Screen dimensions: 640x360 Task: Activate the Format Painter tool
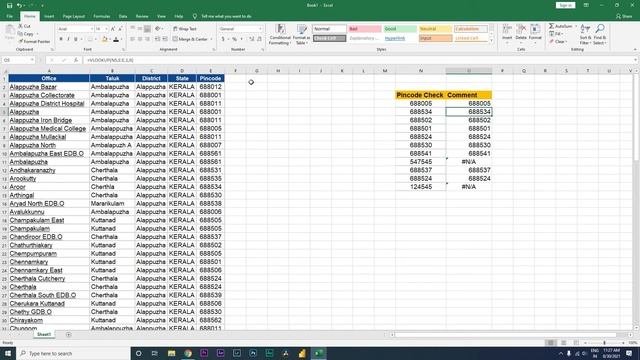coord(34,42)
